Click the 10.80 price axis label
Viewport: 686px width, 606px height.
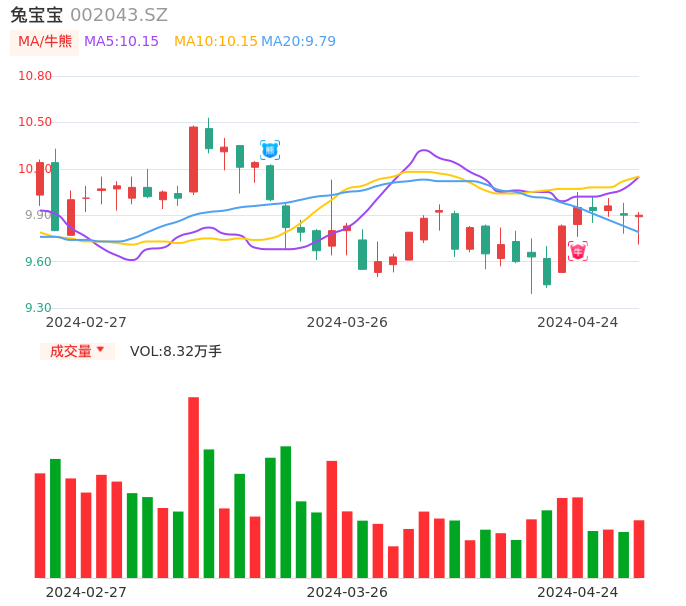[35, 76]
